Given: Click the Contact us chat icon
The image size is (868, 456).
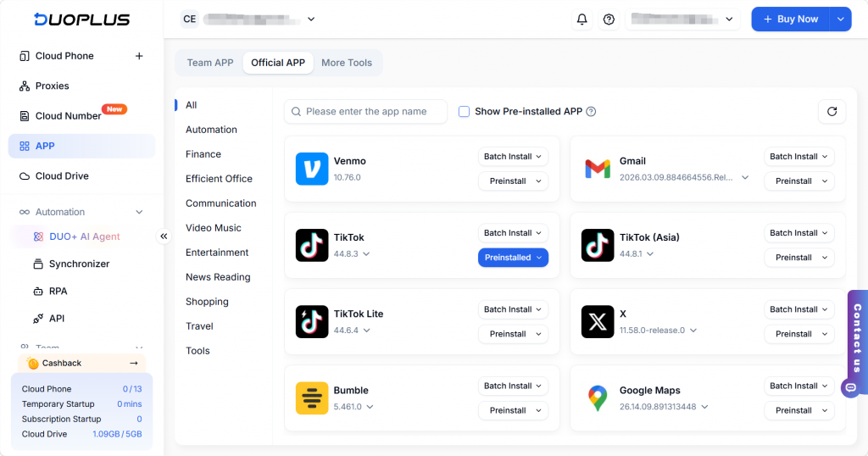Looking at the screenshot, I should pos(850,388).
